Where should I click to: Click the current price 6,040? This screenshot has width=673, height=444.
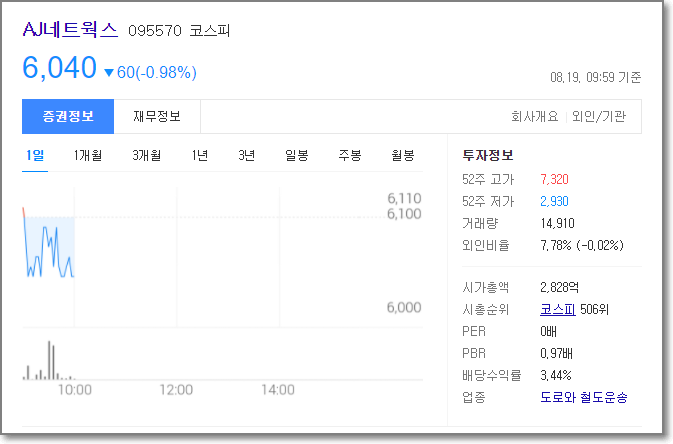[x=59, y=68]
